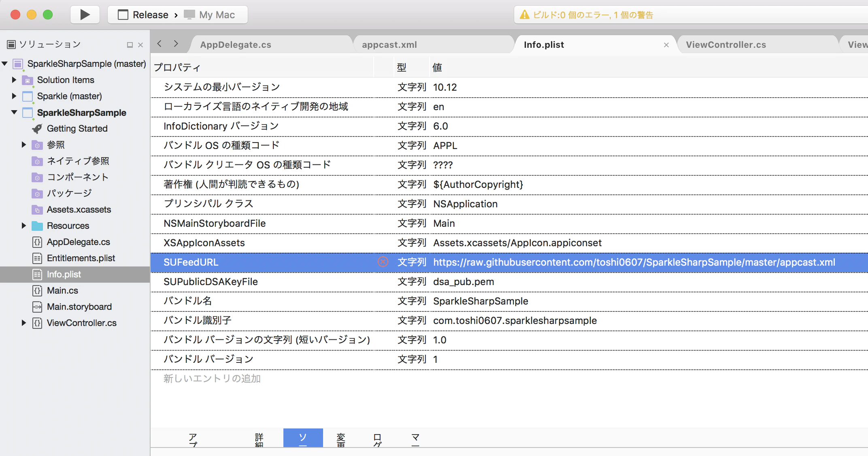Expand the Resources folder
Image resolution: width=868 pixels, height=456 pixels.
click(24, 226)
